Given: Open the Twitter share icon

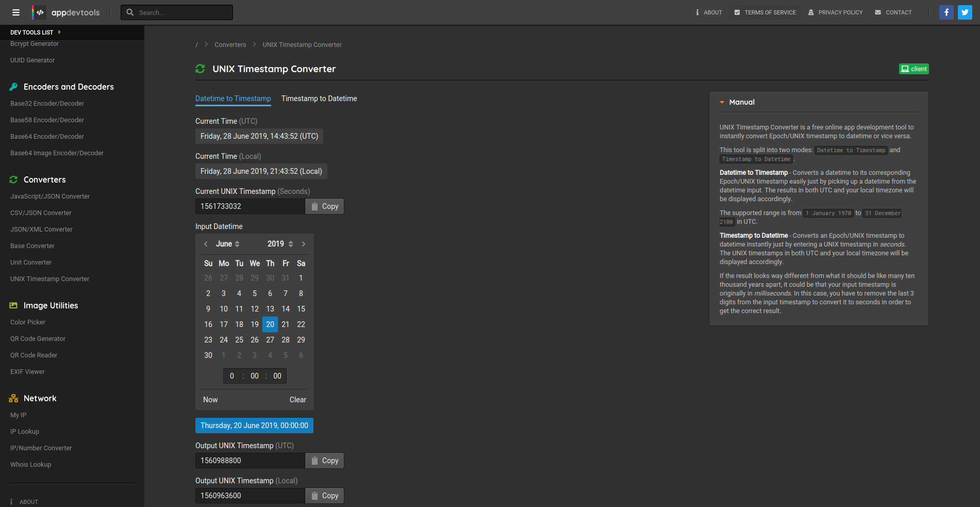Looking at the screenshot, I should [x=965, y=12].
